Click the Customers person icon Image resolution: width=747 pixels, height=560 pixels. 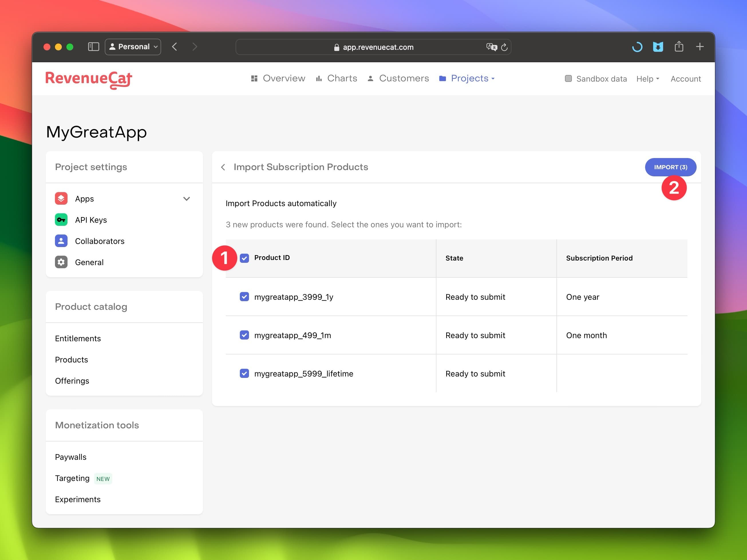(x=370, y=78)
